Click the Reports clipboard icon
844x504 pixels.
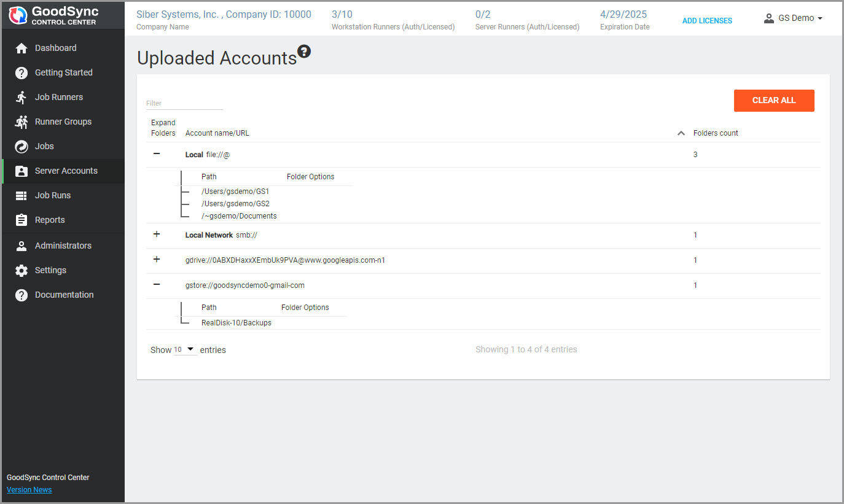point(21,220)
